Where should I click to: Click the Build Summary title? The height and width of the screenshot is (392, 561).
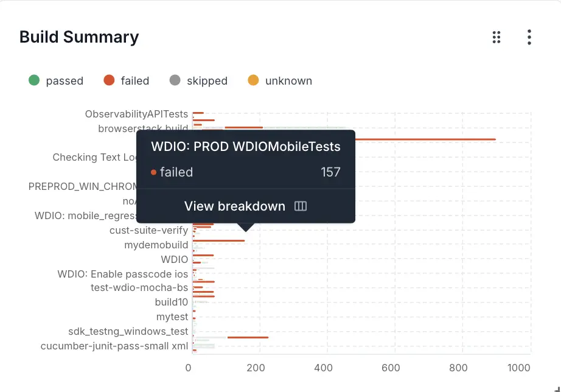coord(79,37)
